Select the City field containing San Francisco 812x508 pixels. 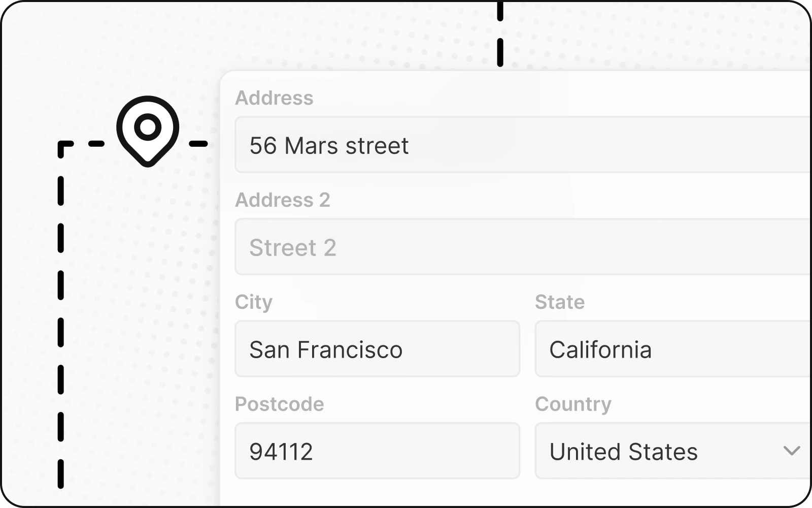(x=377, y=349)
